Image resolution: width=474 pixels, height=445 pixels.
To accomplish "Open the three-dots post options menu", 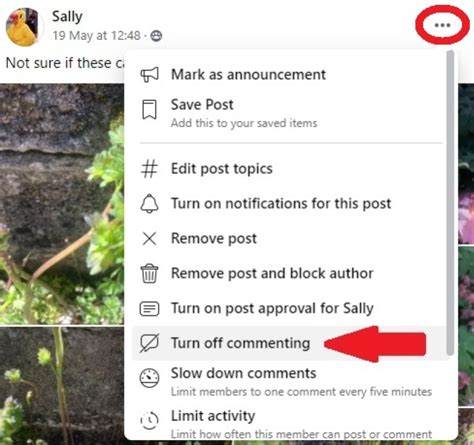I will point(442,25).
